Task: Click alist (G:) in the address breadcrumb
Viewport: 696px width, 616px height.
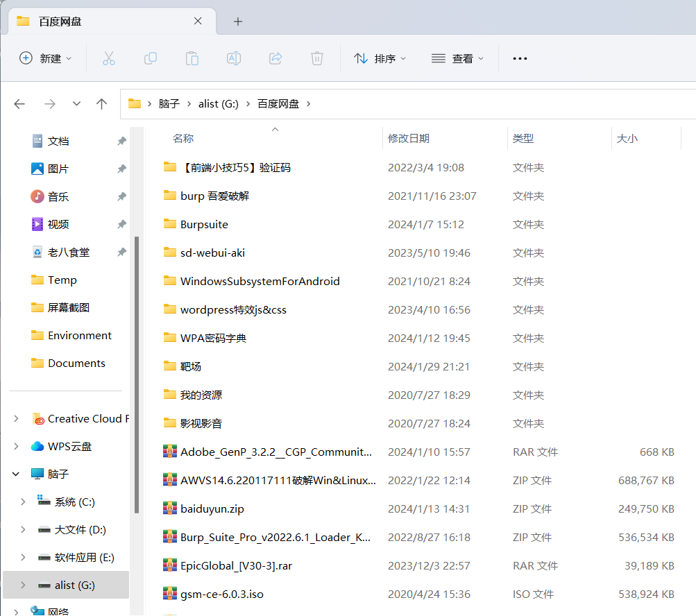Action: (218, 104)
